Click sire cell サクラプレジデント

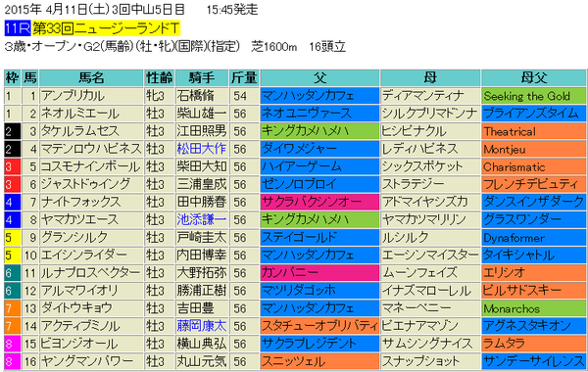[x=319, y=344]
